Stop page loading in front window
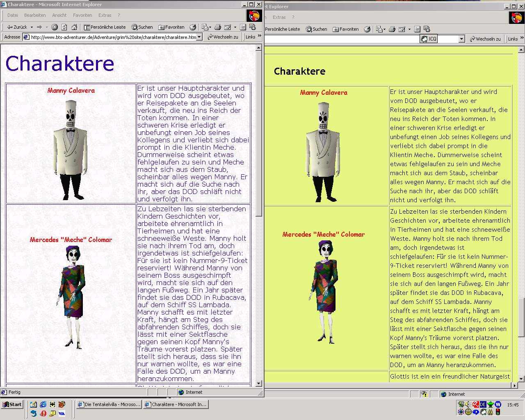 point(55,27)
